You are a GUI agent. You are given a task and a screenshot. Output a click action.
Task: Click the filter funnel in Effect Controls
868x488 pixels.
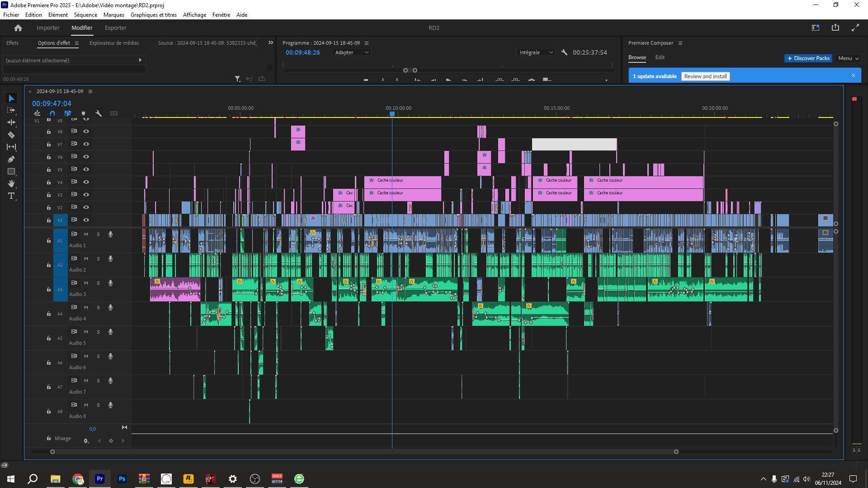237,79
